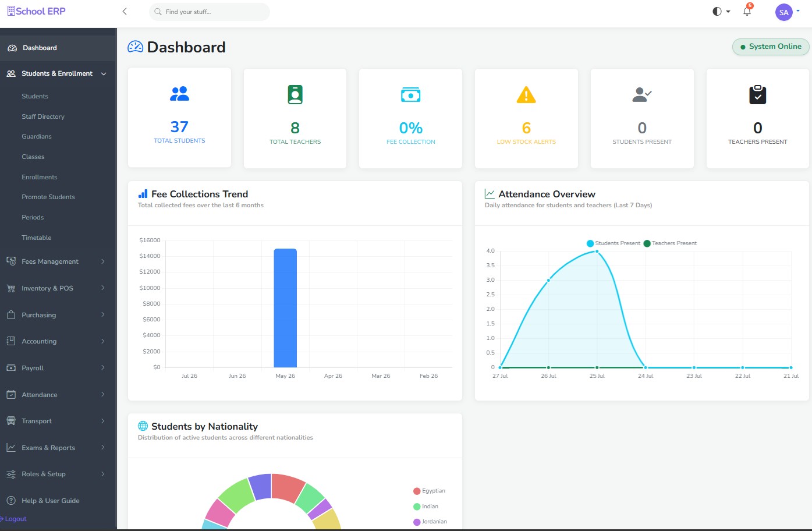This screenshot has height=531, width=812.
Task: Click the School ERP brand name
Action: pos(41,11)
